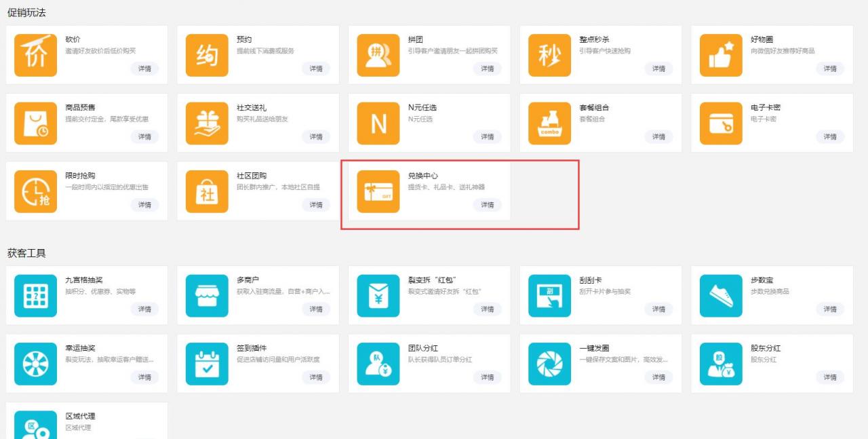Click the 社区团购 title text

[252, 176]
